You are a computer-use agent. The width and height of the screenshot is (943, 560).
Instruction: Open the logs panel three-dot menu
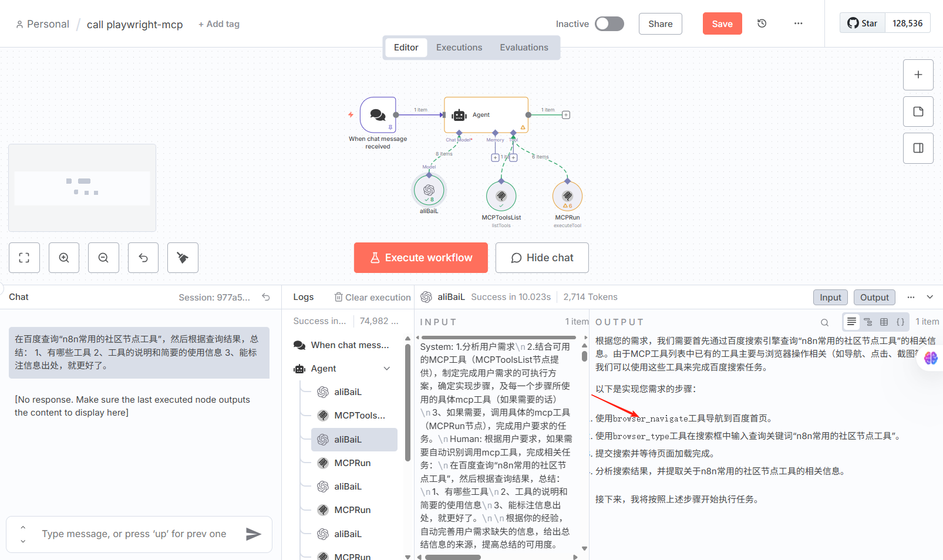pyautogui.click(x=911, y=297)
